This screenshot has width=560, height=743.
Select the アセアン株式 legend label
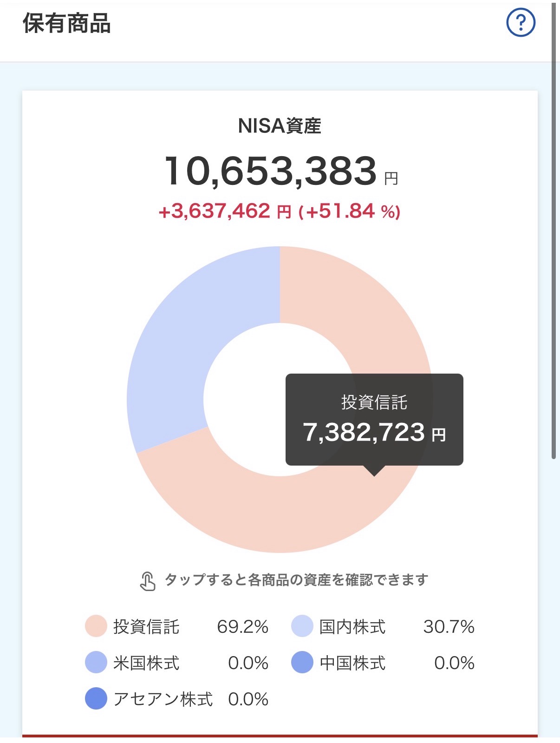coord(163,699)
